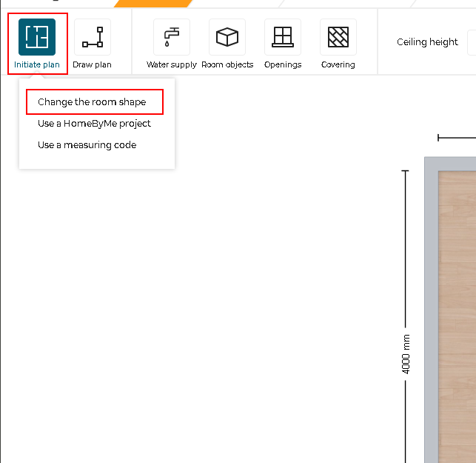Click the Initiate plan icon
The width and height of the screenshot is (476, 463).
coord(37,37)
